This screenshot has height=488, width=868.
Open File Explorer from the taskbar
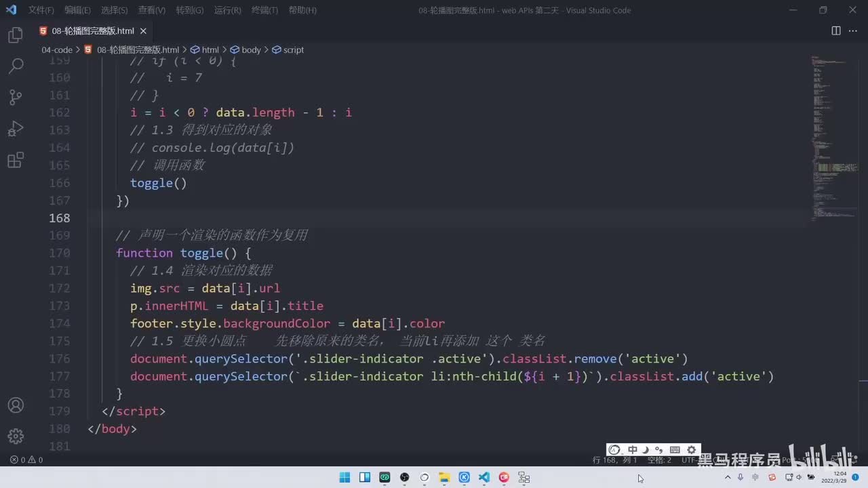click(x=444, y=477)
